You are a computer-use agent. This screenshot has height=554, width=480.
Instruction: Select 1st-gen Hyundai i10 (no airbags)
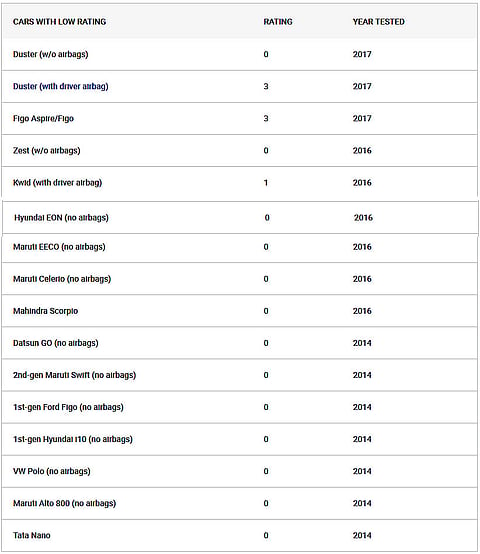tap(73, 440)
